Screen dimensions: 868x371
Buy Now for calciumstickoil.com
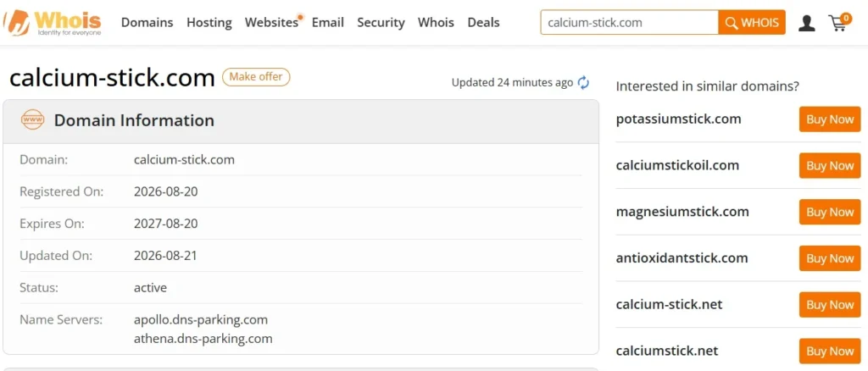coord(830,166)
